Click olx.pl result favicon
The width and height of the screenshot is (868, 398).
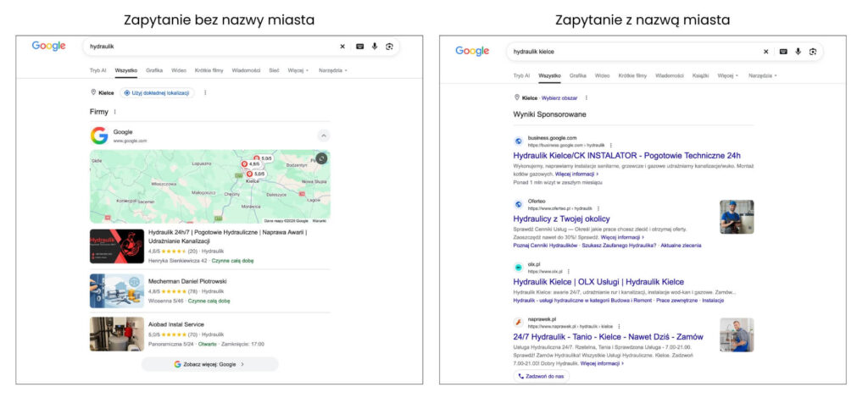[519, 268]
